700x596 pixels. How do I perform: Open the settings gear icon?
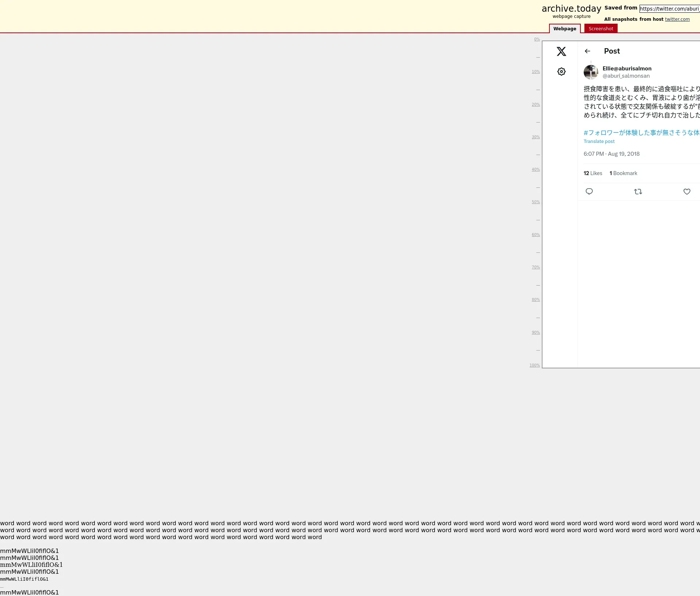[x=561, y=71]
